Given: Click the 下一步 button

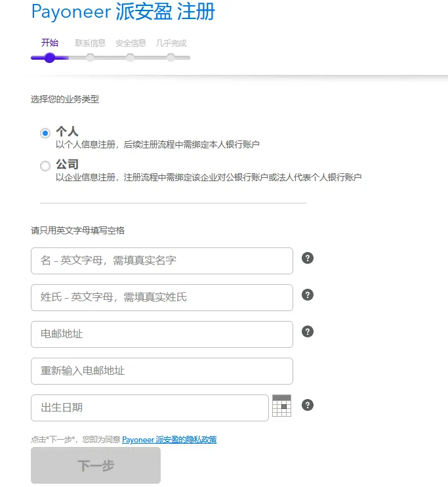Looking at the screenshot, I should click(x=96, y=465).
